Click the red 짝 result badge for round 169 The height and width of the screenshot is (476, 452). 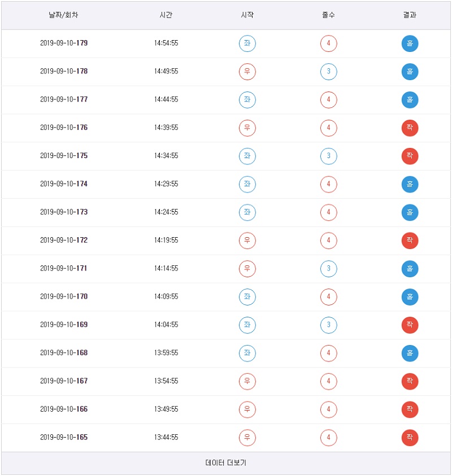pyautogui.click(x=410, y=325)
